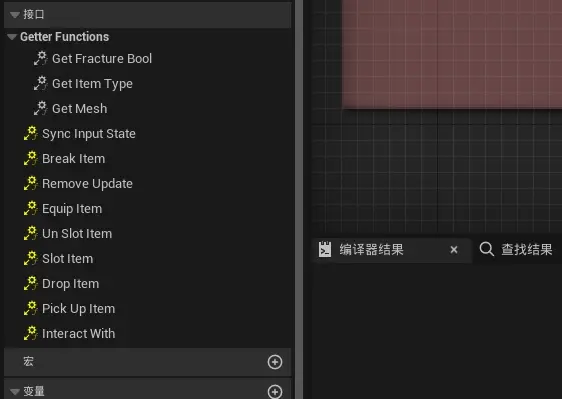Click the Get Item Type function icon
562x399 pixels.
click(41, 83)
